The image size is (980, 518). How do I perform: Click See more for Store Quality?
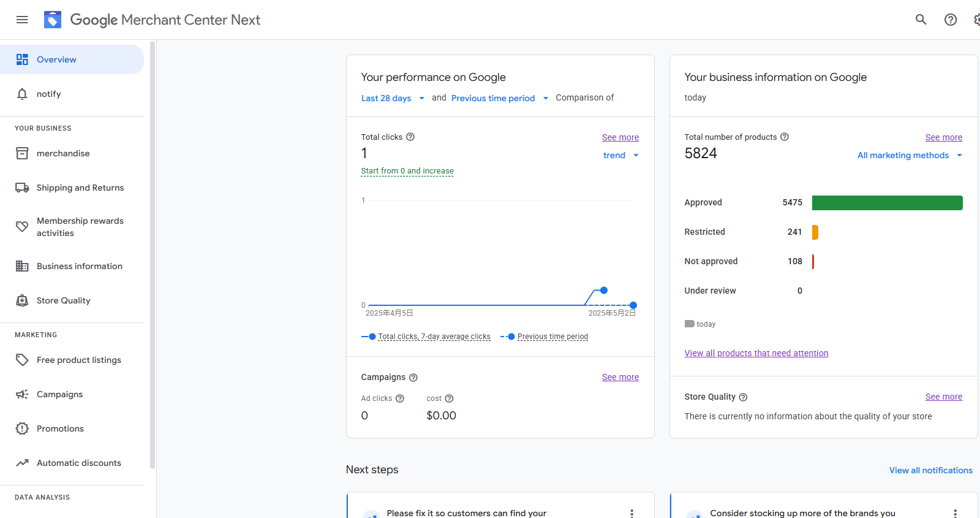[x=943, y=397]
